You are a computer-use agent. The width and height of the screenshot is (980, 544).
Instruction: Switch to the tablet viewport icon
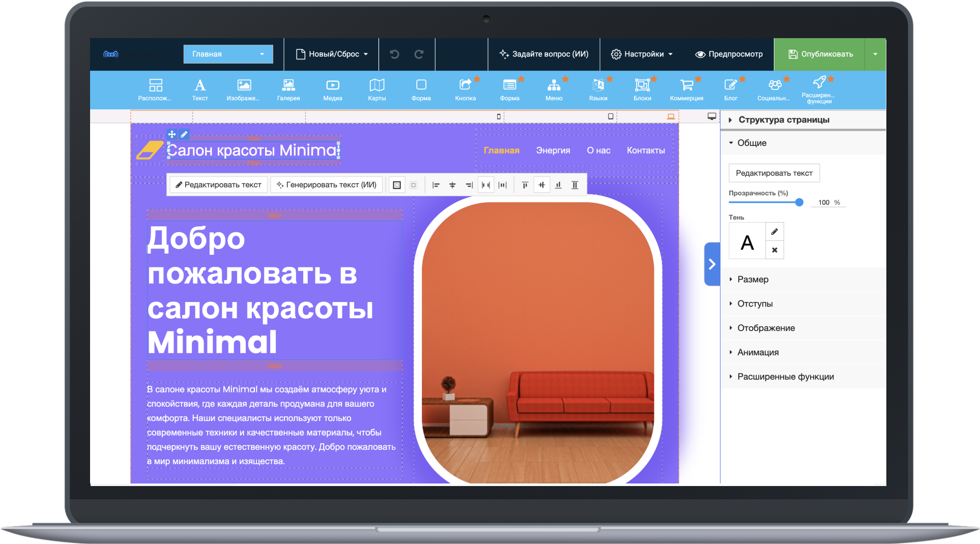[611, 116]
